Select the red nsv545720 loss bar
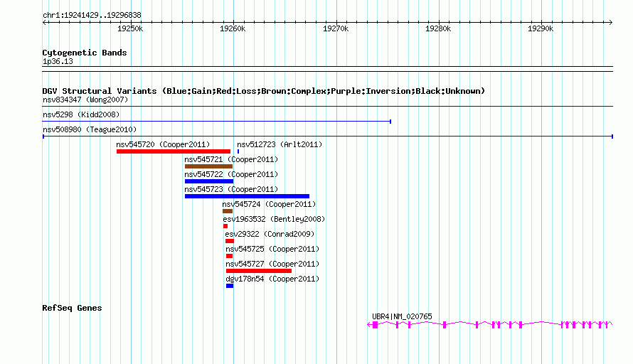This screenshot has height=364, width=633. tap(174, 151)
